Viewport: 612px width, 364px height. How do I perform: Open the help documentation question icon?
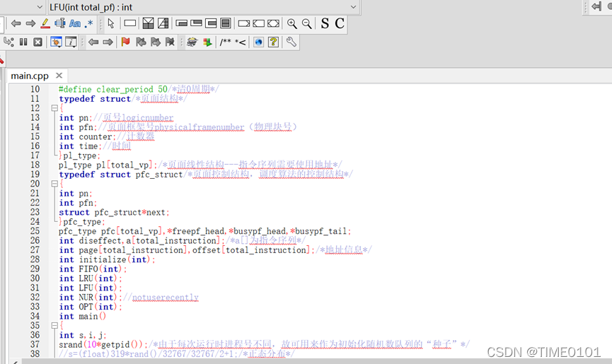[x=273, y=42]
